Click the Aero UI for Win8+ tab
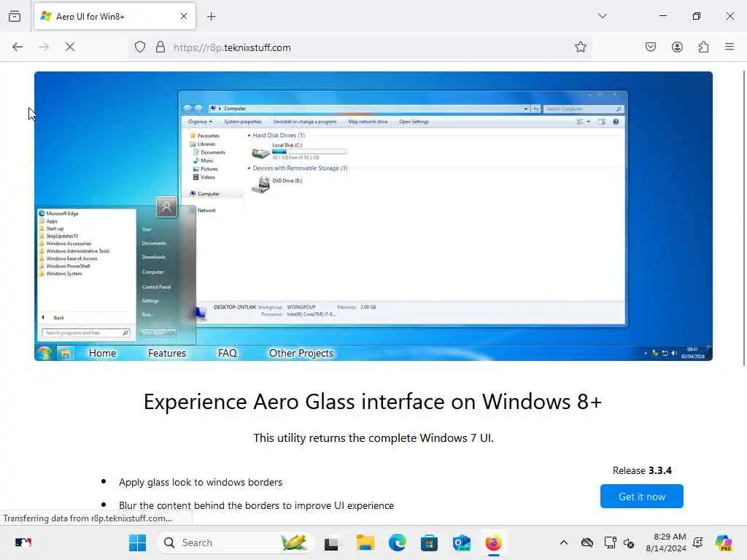The height and width of the screenshot is (560, 747). coord(115,17)
